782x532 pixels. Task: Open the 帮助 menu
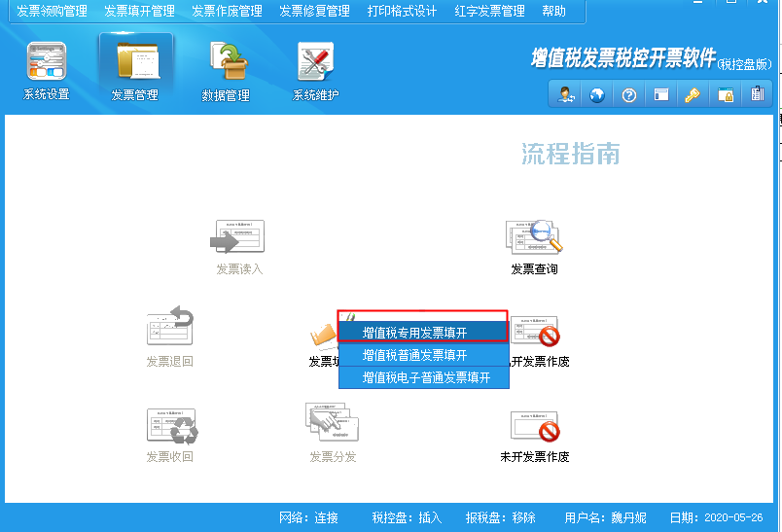coord(553,11)
